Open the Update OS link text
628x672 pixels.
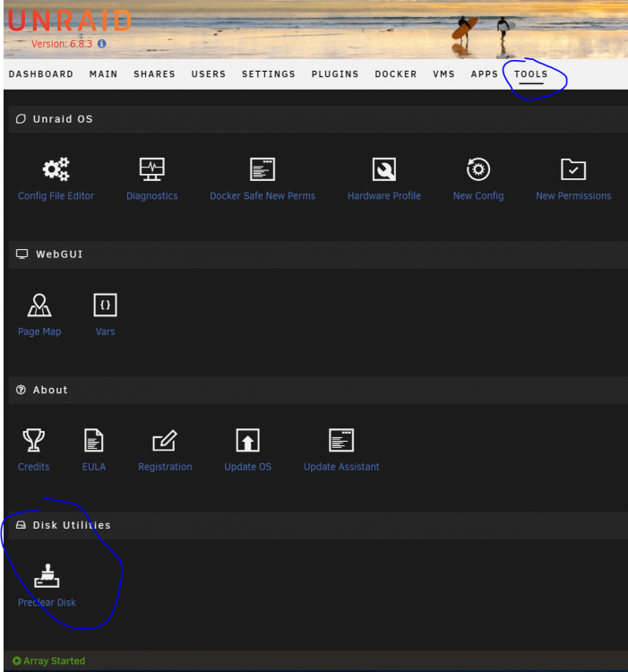click(248, 467)
